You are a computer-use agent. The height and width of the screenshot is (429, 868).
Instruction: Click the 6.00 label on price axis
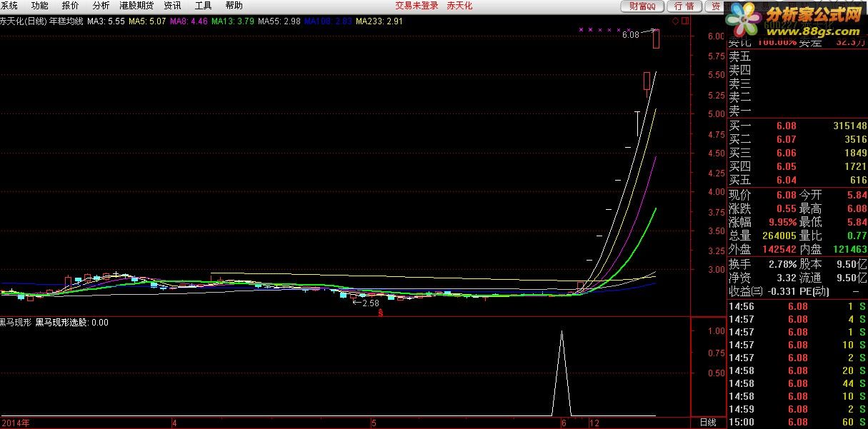coord(716,36)
